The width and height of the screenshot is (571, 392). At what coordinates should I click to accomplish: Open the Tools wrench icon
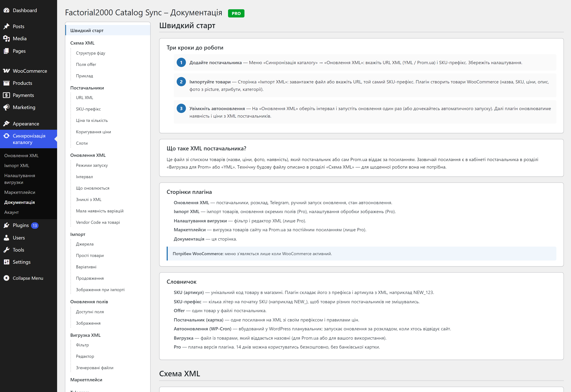coord(6,250)
